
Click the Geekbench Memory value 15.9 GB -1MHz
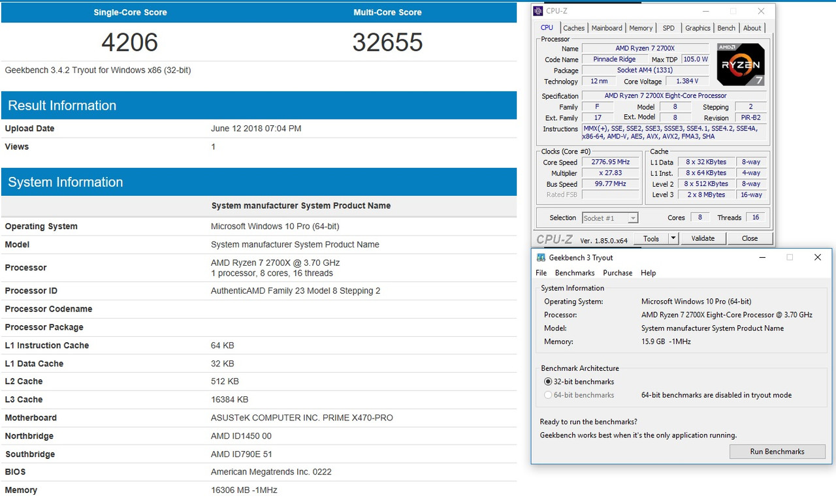[x=666, y=342]
